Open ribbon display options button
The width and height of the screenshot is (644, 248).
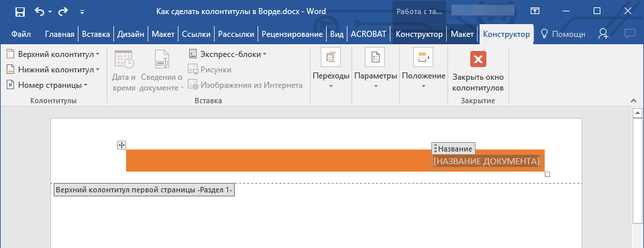point(535,11)
